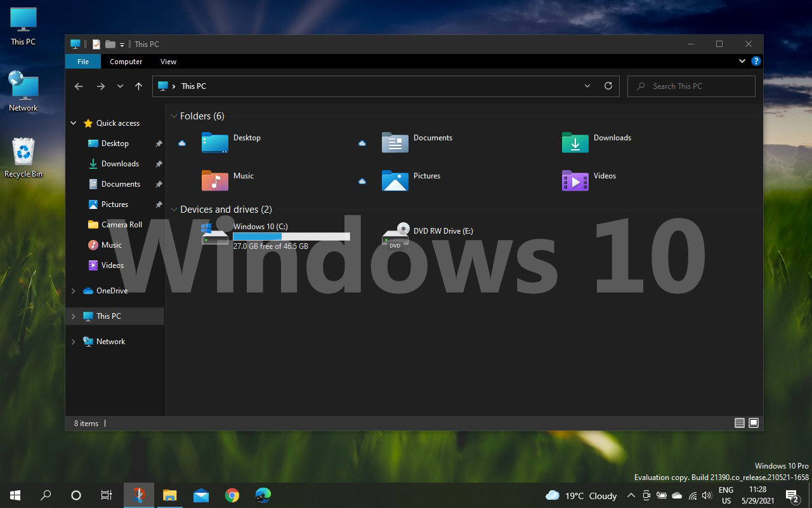Navigate up one folder level

(x=138, y=86)
